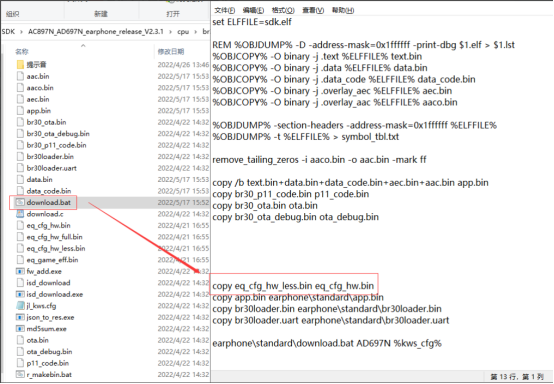Click the 'earphone\standard\download.bat AD697N' line
Image resolution: width=554 pixels, height=384 pixels.
click(327, 343)
